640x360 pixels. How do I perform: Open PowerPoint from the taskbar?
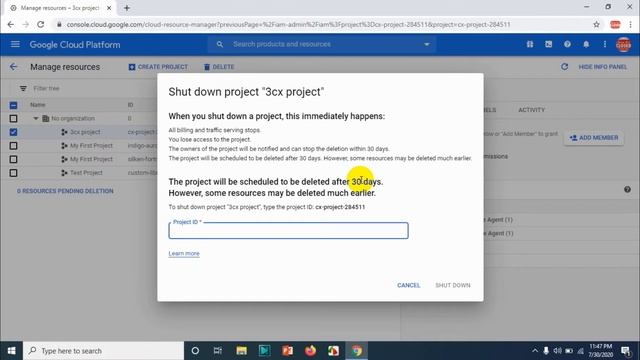click(287, 351)
